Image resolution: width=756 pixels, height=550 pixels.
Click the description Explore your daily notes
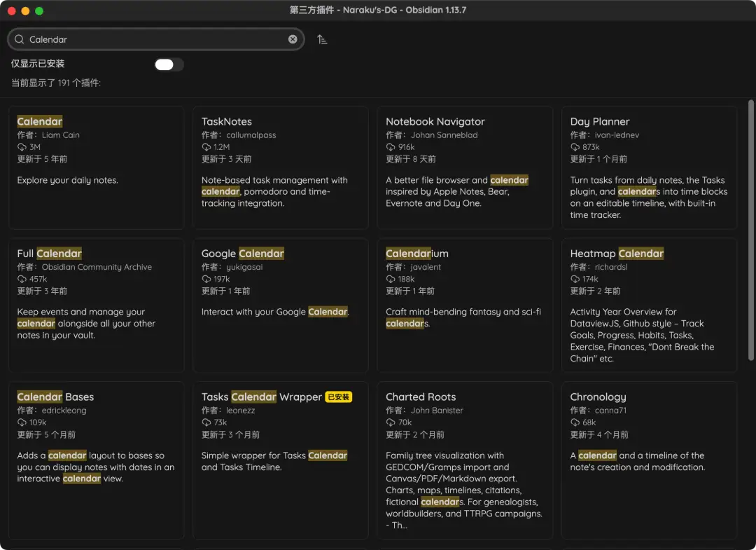click(67, 180)
